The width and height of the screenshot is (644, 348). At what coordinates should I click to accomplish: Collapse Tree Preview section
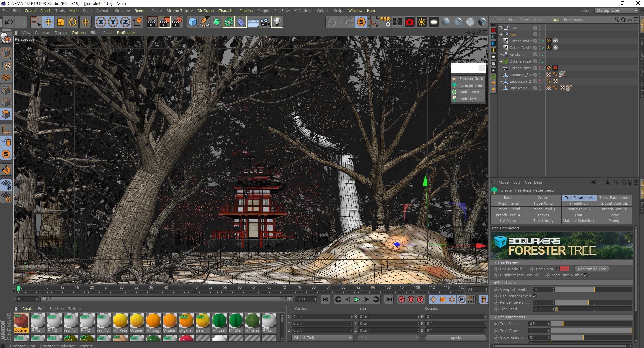coord(495,262)
